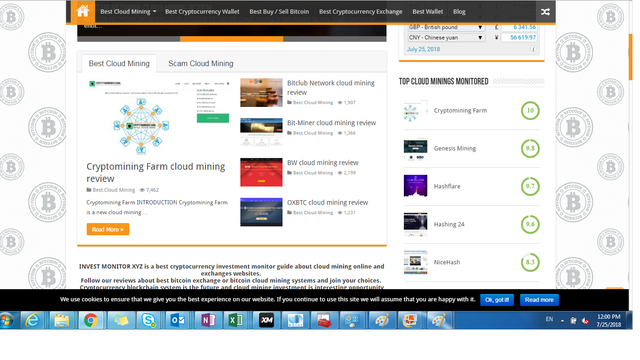Open Hashflare in monitored list
This screenshot has height=360, width=640.
coord(447,187)
